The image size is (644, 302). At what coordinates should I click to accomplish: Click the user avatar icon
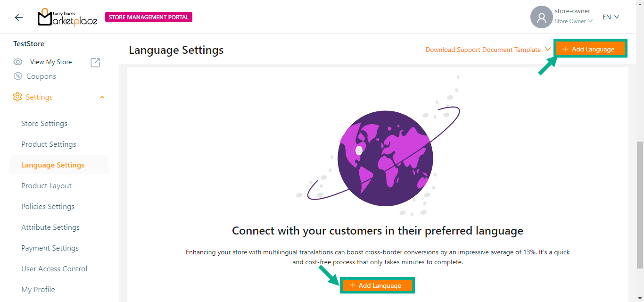541,17
